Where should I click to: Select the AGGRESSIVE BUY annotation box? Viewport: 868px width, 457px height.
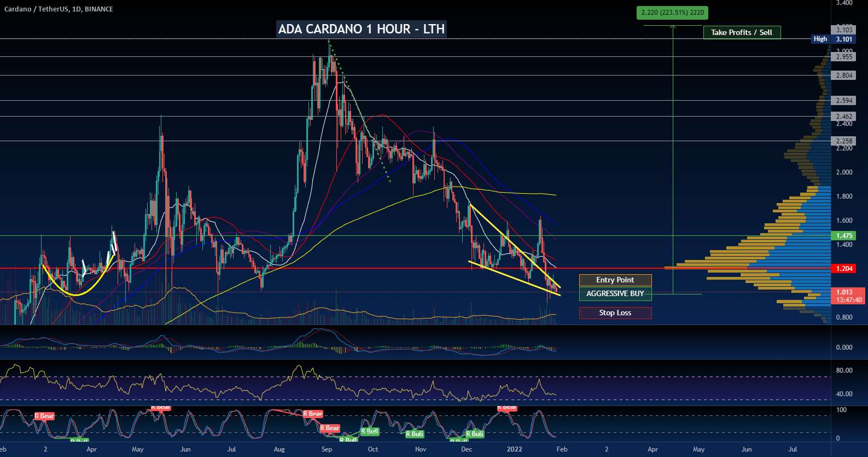615,294
